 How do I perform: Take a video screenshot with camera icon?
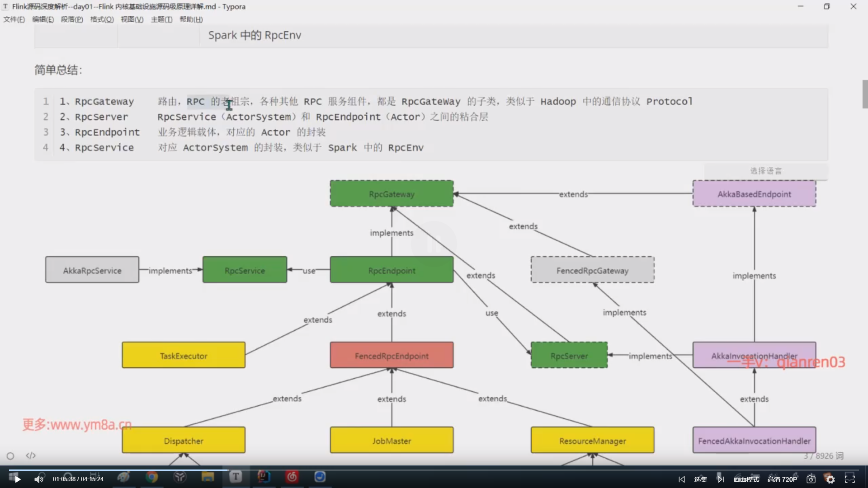click(811, 479)
